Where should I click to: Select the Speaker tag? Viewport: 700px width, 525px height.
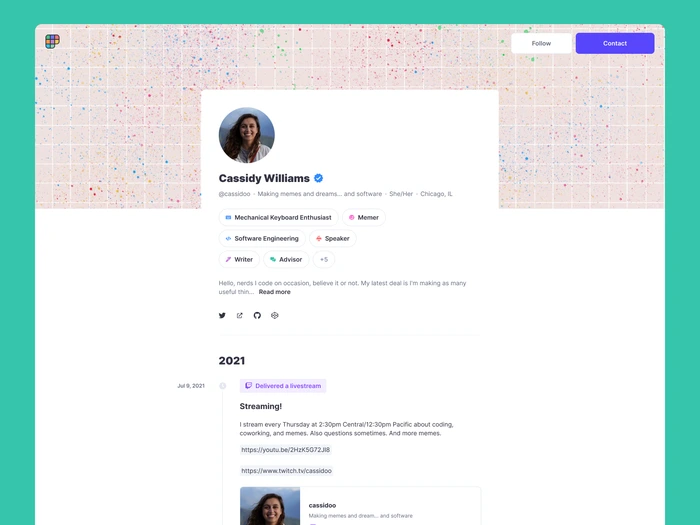(x=333, y=238)
